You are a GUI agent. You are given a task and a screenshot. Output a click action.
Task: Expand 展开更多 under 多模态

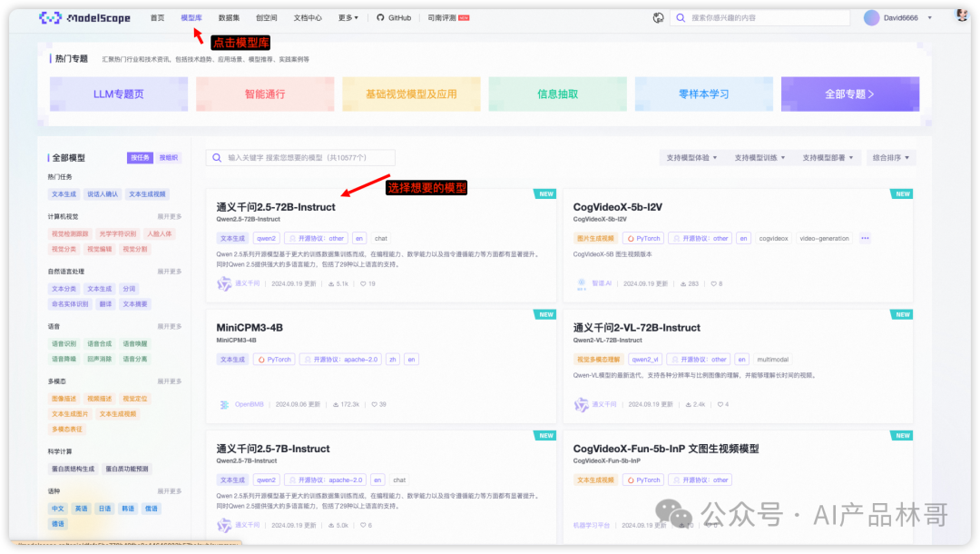(x=170, y=381)
